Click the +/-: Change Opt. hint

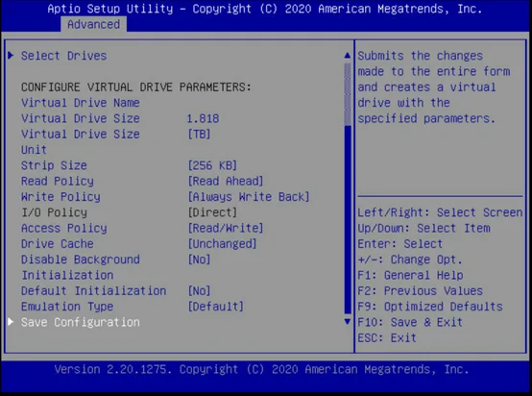[x=410, y=260]
